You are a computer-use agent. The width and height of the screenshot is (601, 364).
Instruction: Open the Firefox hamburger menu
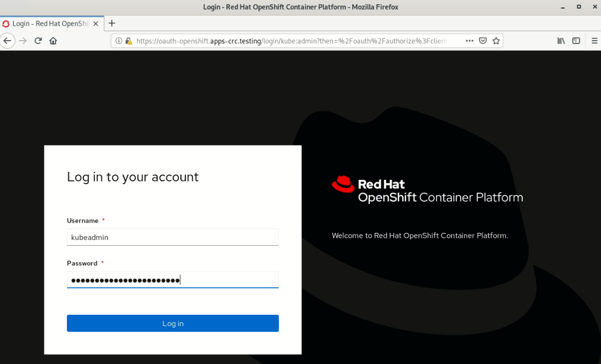595,41
